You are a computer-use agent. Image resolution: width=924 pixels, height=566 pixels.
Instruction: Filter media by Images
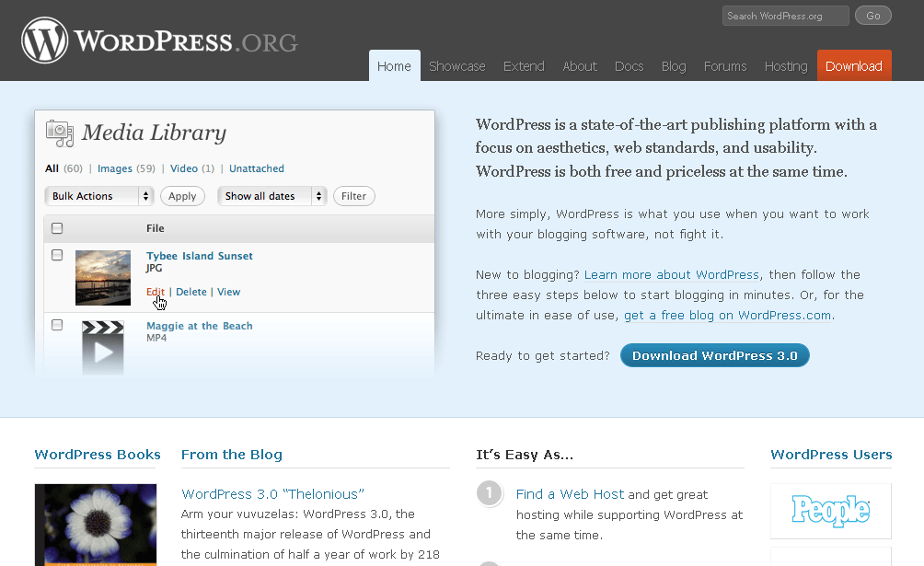tap(115, 168)
